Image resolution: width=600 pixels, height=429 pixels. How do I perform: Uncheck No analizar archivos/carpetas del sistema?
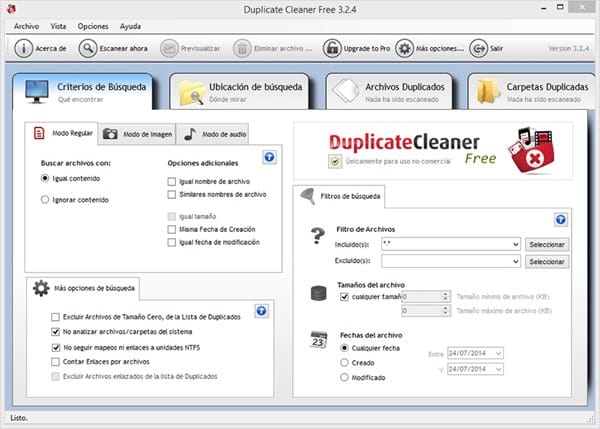(x=55, y=331)
